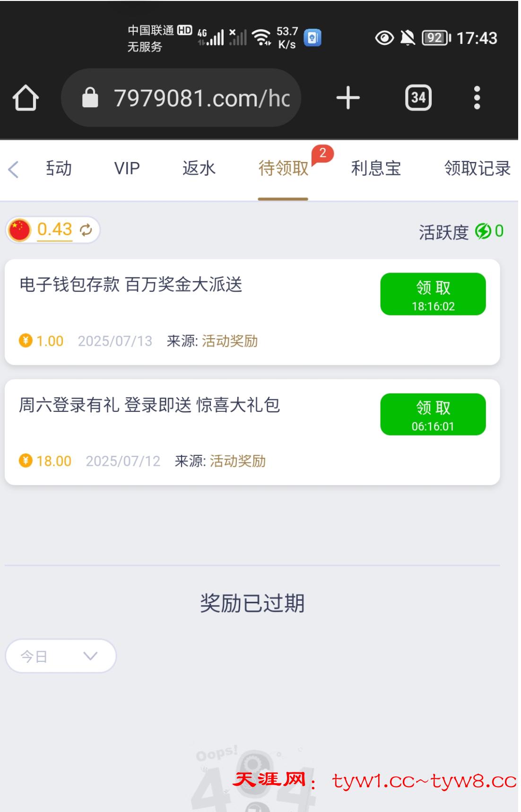Open the 领取记录 tab
Screen dimensions: 521x812
click(x=477, y=169)
